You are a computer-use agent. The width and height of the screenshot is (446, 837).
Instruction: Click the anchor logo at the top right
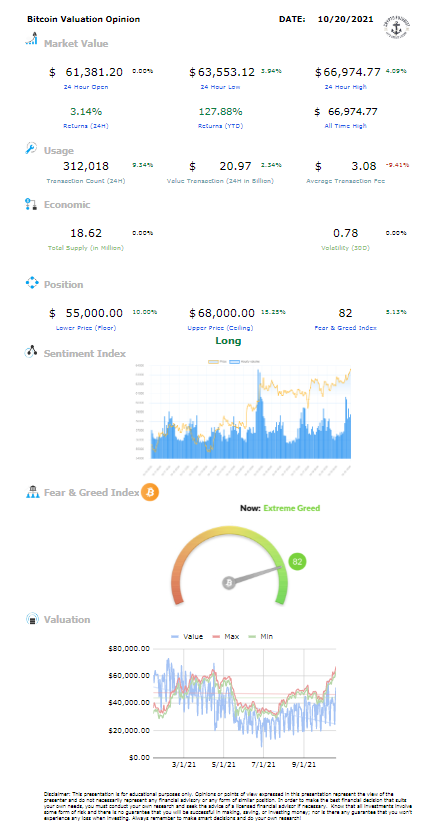[397, 25]
